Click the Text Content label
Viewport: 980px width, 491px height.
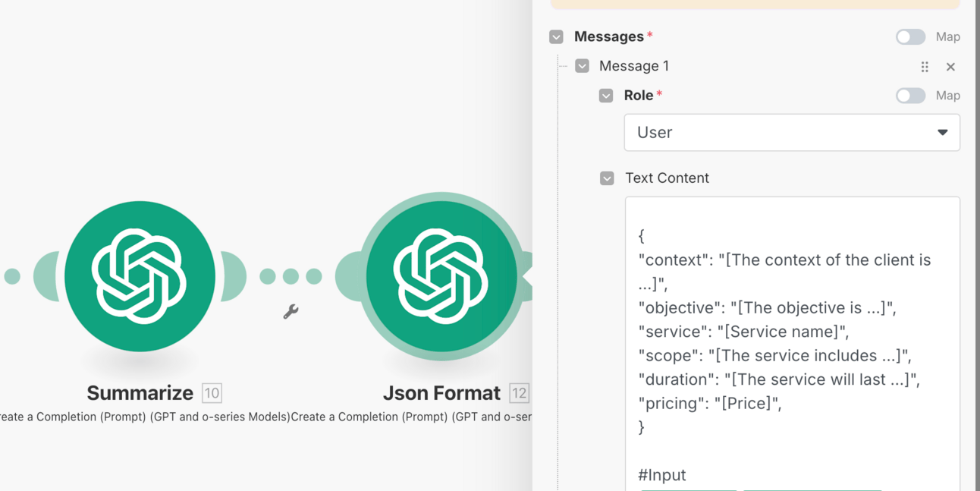coord(667,178)
